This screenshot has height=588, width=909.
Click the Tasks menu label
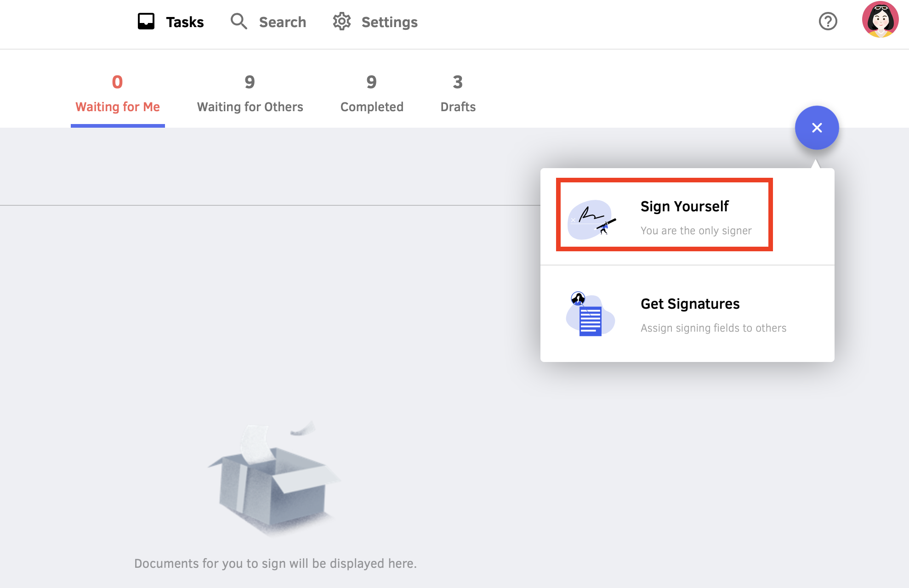(x=185, y=22)
